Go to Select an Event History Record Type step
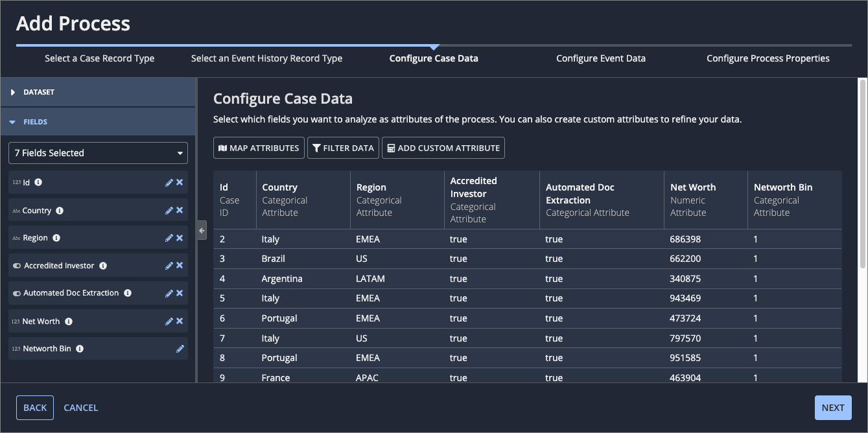The image size is (868, 433). [x=266, y=58]
